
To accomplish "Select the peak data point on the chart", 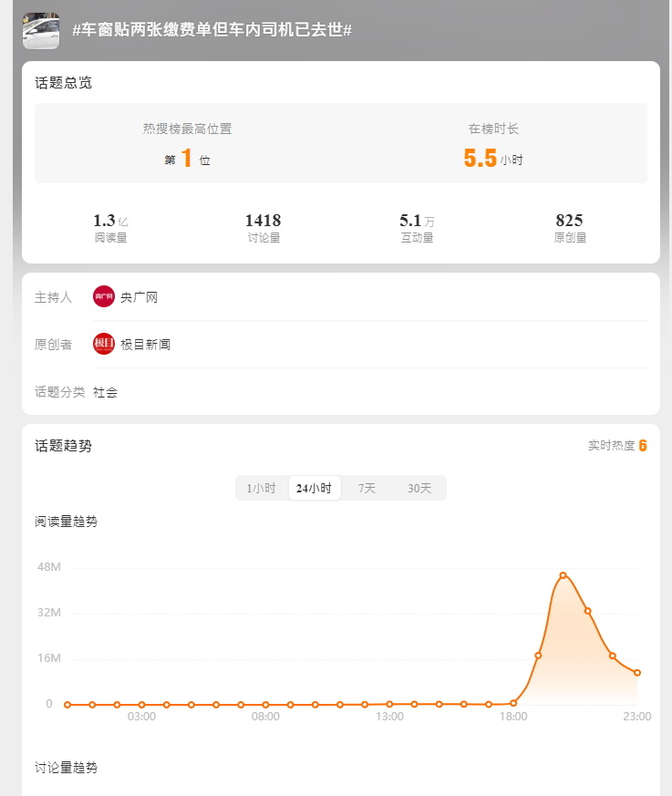I will click(x=563, y=575).
